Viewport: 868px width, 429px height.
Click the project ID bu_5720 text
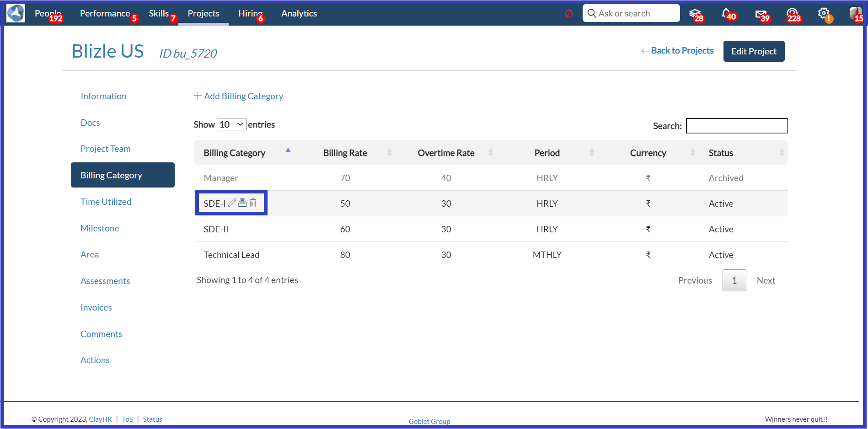(188, 54)
